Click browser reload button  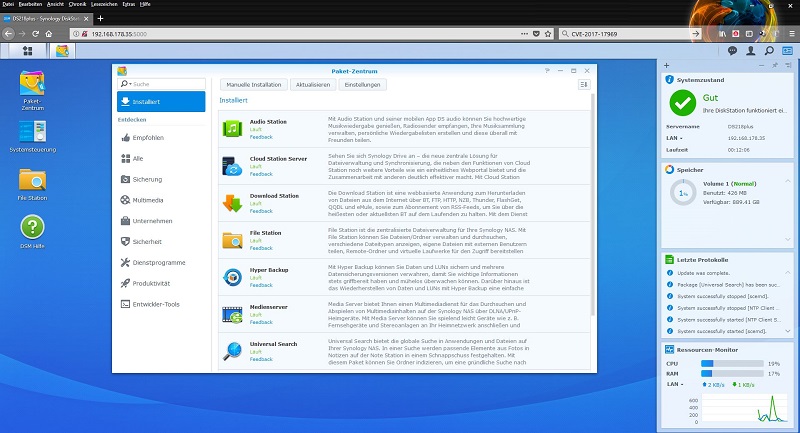pos(35,34)
